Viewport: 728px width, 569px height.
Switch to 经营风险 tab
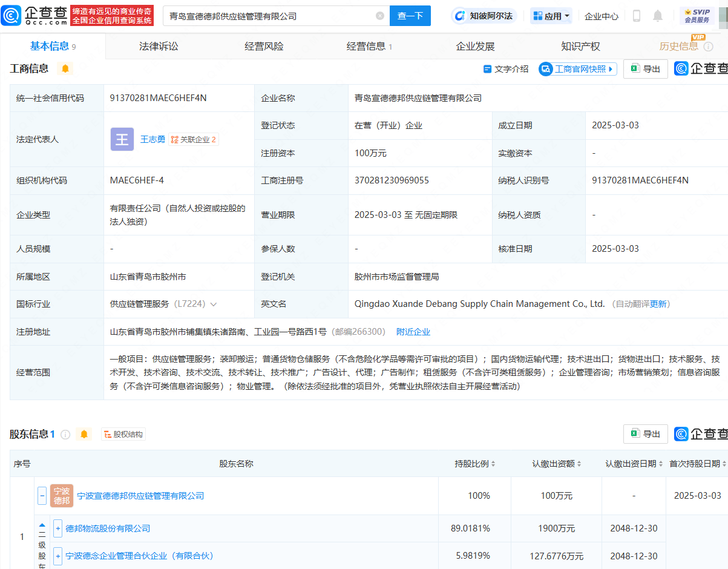[264, 47]
